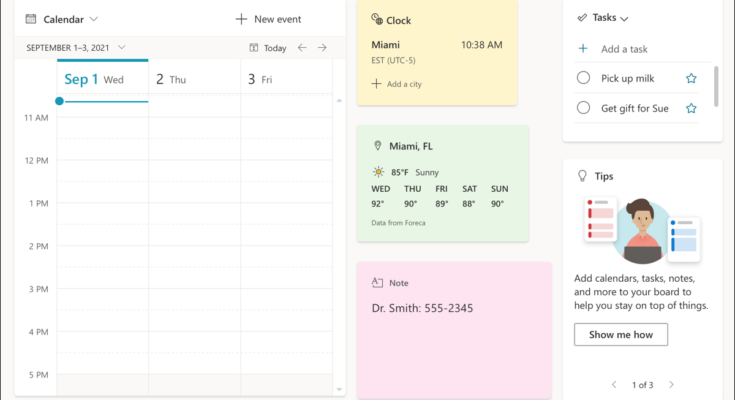Image resolution: width=735 pixels, height=400 pixels.
Task: Click the Show me how button
Action: pyautogui.click(x=620, y=335)
